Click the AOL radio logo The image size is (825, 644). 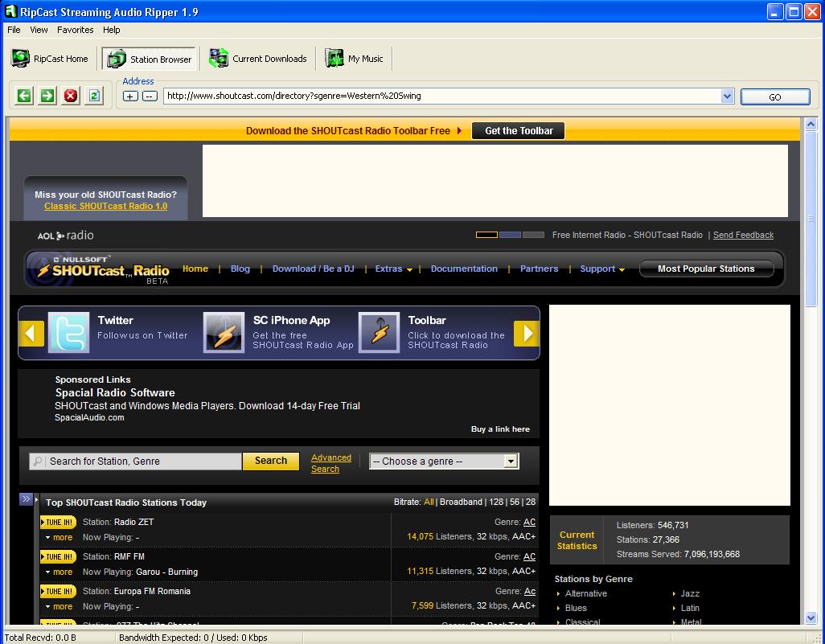(x=66, y=236)
